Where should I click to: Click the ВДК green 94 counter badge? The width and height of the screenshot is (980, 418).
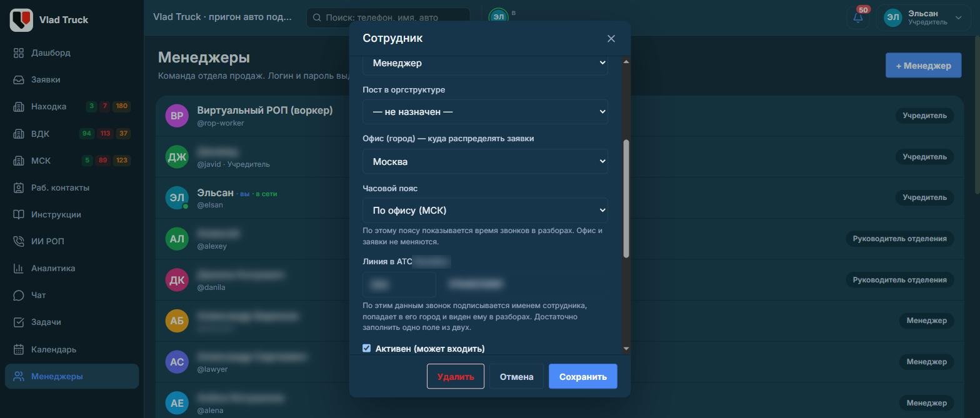coord(87,133)
